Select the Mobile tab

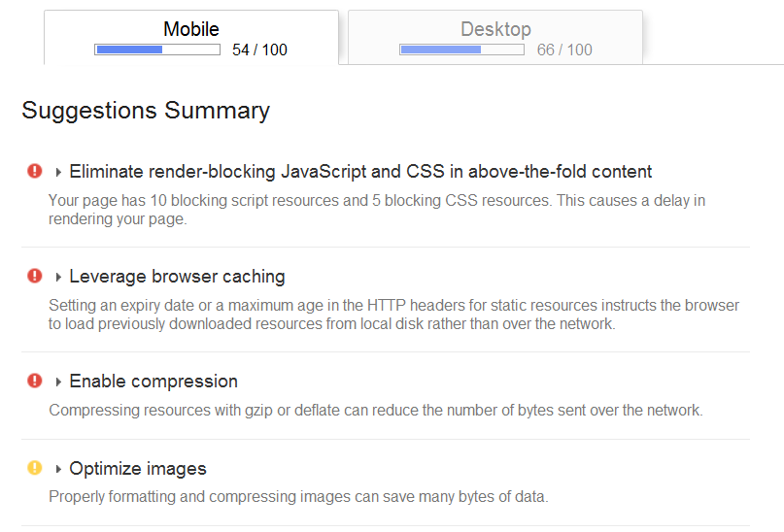pos(191,38)
